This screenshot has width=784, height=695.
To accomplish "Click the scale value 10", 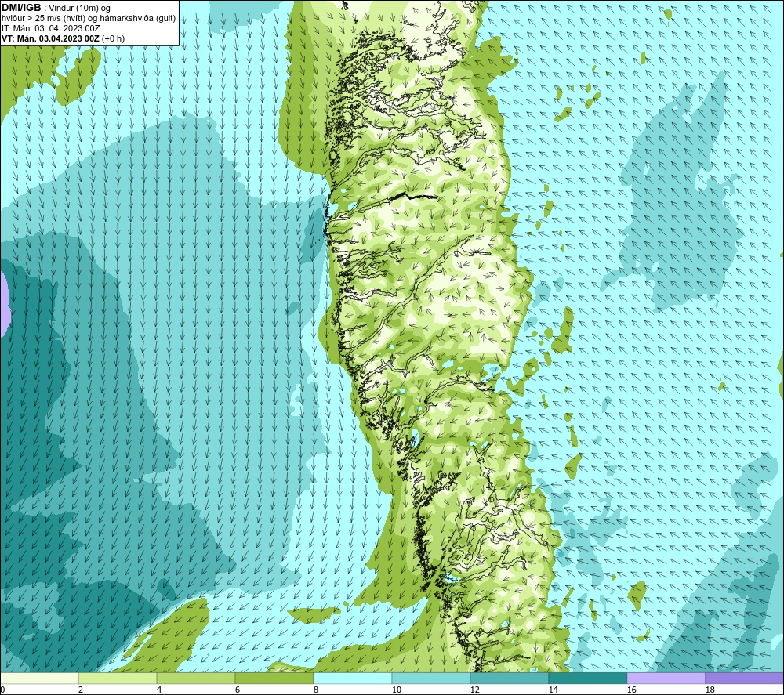I will click(x=396, y=690).
